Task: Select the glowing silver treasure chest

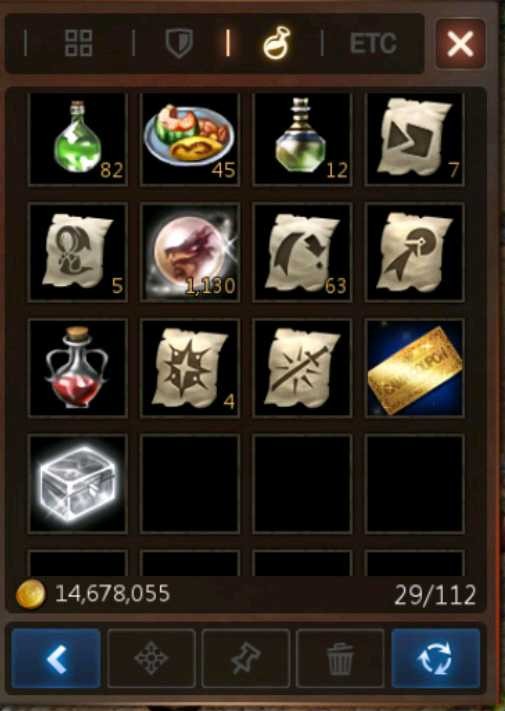Action: click(78, 483)
